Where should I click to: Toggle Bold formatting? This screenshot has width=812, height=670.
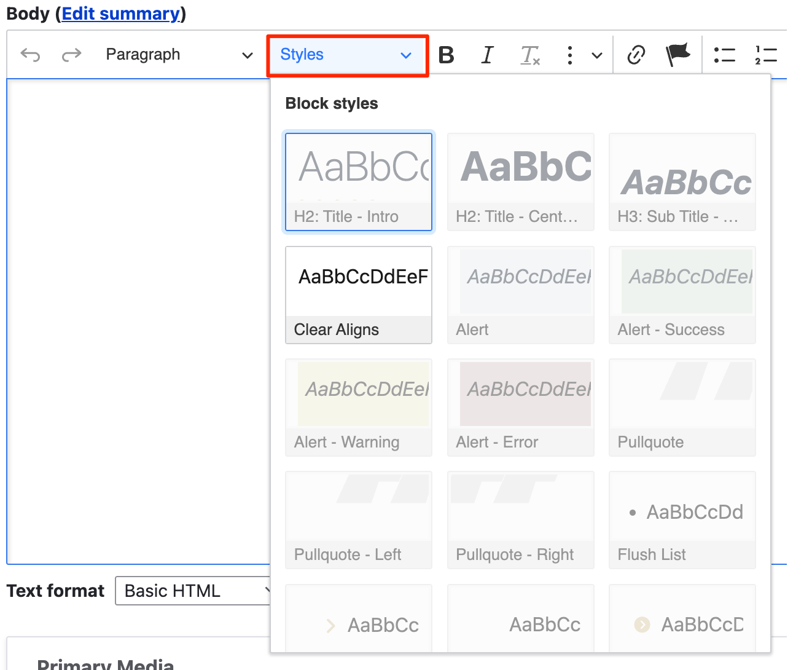tap(447, 55)
